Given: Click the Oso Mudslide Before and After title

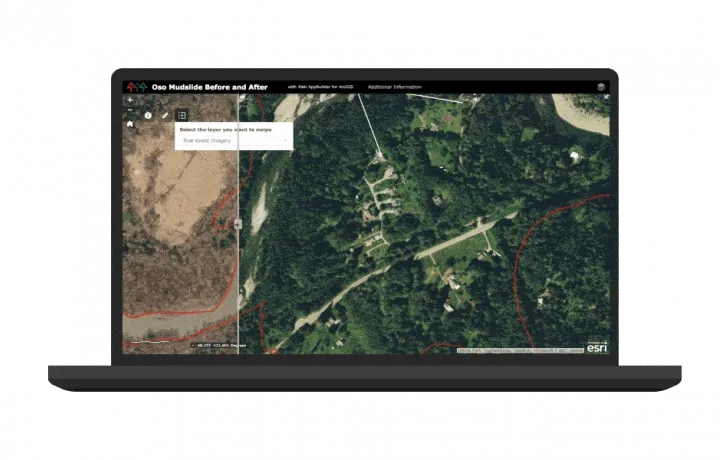Looking at the screenshot, I should tap(209, 87).
